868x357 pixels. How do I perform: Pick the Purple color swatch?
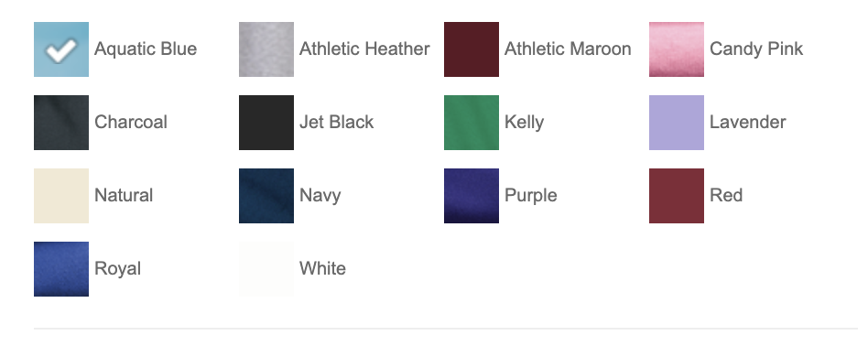point(472,196)
